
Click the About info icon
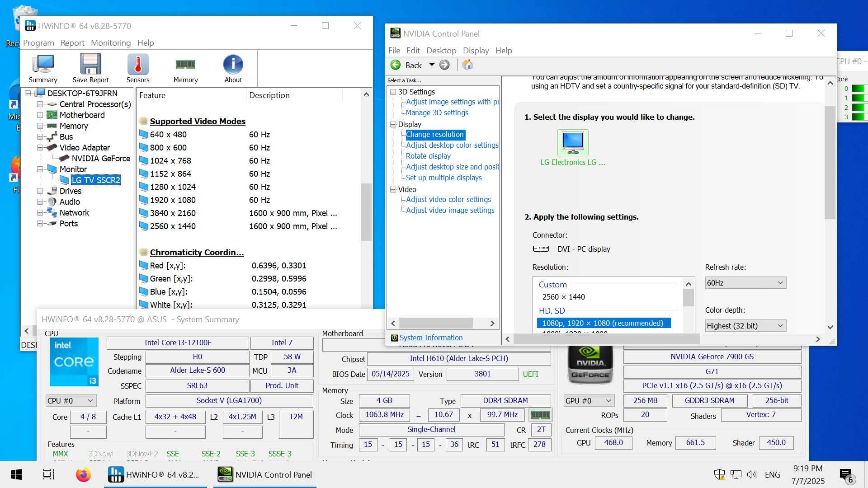[x=233, y=65]
